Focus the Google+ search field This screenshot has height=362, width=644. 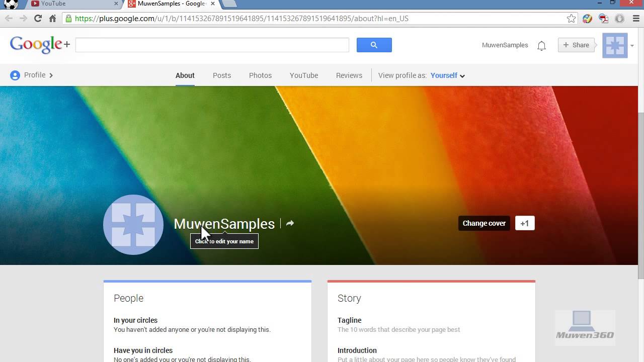pyautogui.click(x=212, y=45)
